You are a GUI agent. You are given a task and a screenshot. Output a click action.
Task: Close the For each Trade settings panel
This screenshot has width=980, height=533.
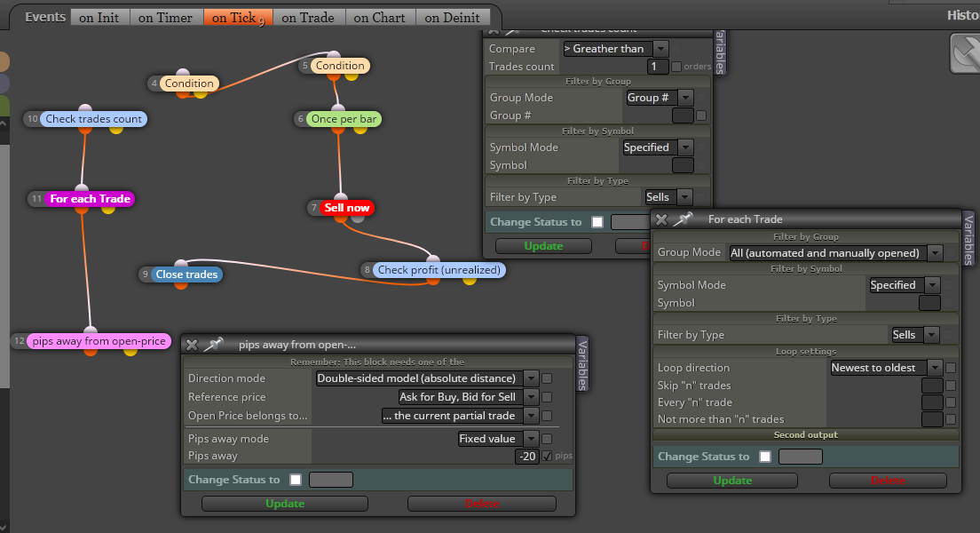pos(661,219)
